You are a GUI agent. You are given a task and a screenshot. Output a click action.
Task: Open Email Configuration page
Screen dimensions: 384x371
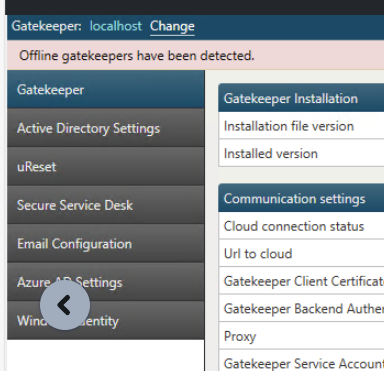click(x=106, y=244)
